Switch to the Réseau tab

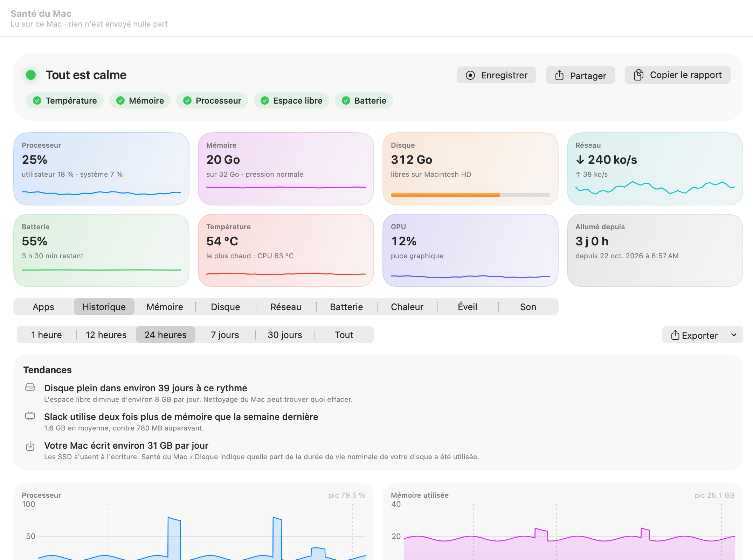286,307
